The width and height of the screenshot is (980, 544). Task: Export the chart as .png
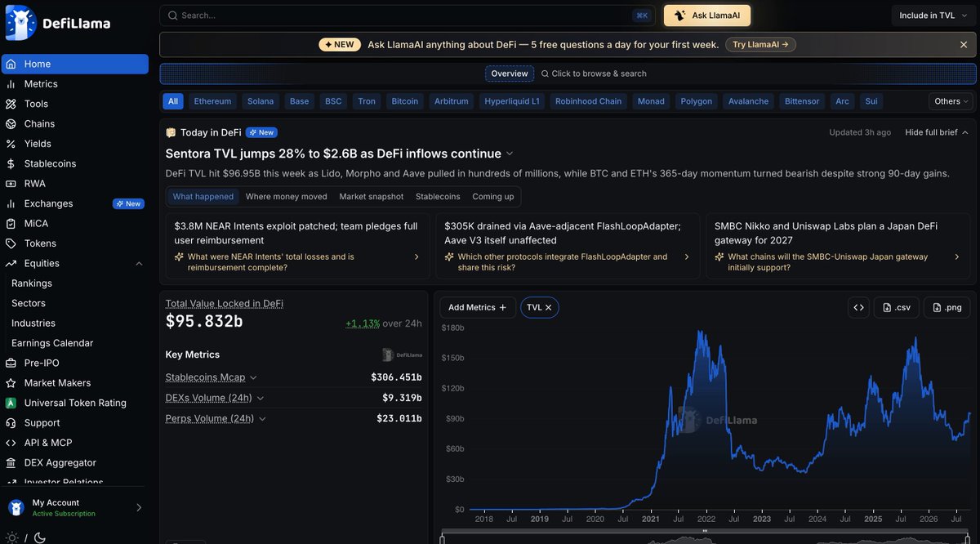coord(947,307)
